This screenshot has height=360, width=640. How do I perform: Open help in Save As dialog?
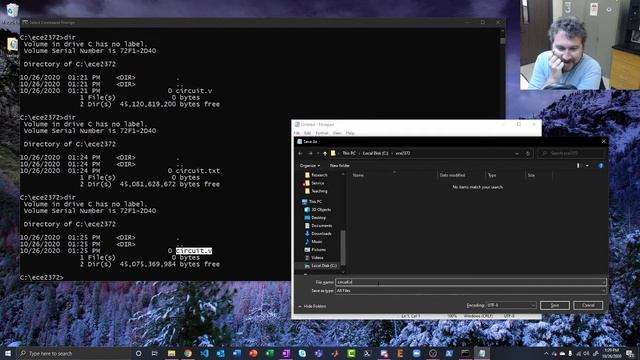pos(600,166)
